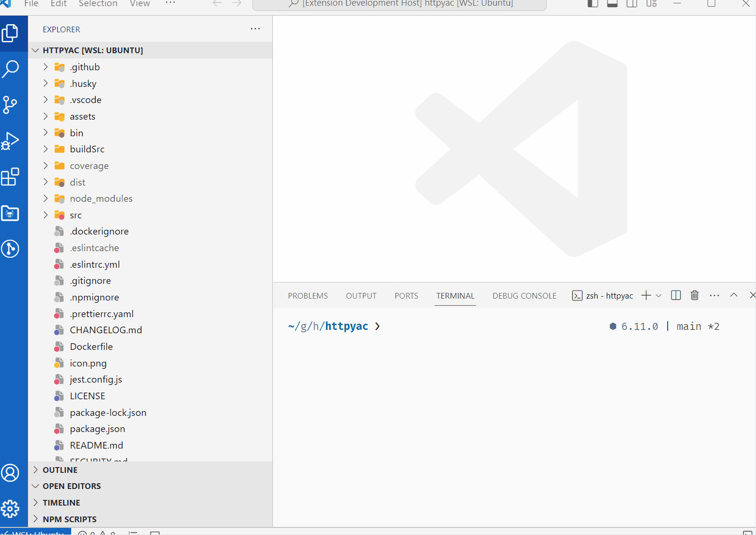
Task: Split the terminal pane
Action: [x=676, y=295]
